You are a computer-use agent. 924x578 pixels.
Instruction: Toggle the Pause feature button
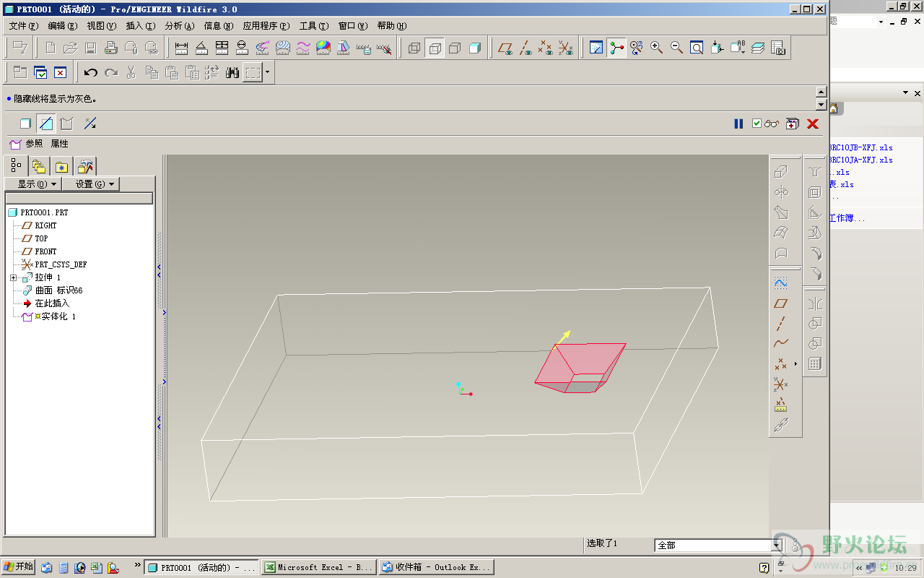[738, 124]
